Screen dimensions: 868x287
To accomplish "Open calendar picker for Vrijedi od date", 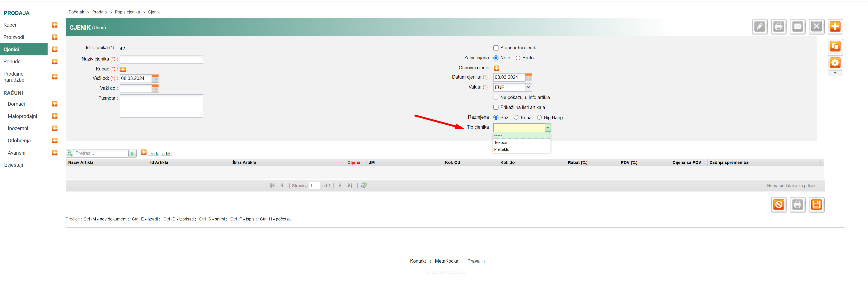I will click(155, 79).
